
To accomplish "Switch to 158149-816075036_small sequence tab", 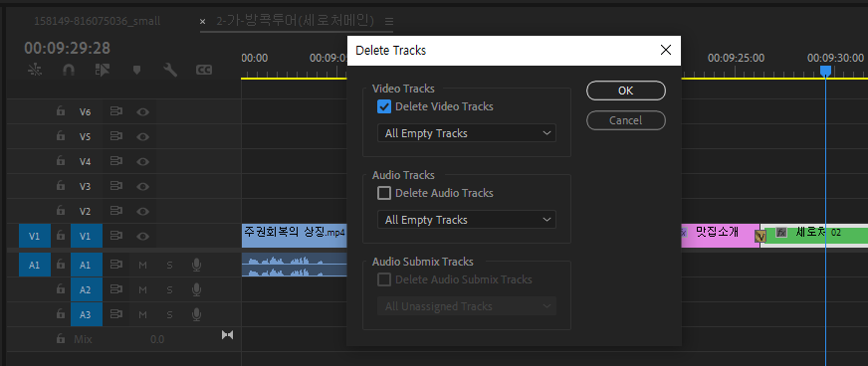I will pyautogui.click(x=98, y=21).
